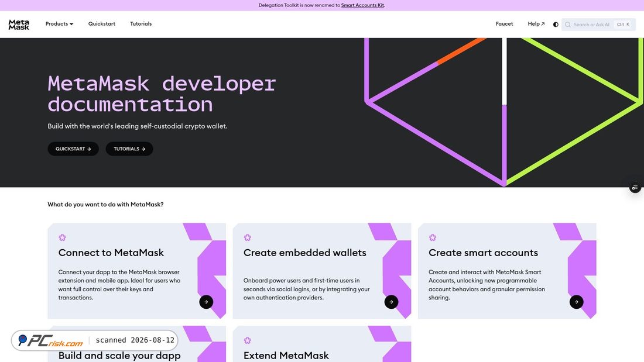Click the dark QUICKSTART hero button
The width and height of the screenshot is (644, 362).
tap(73, 149)
